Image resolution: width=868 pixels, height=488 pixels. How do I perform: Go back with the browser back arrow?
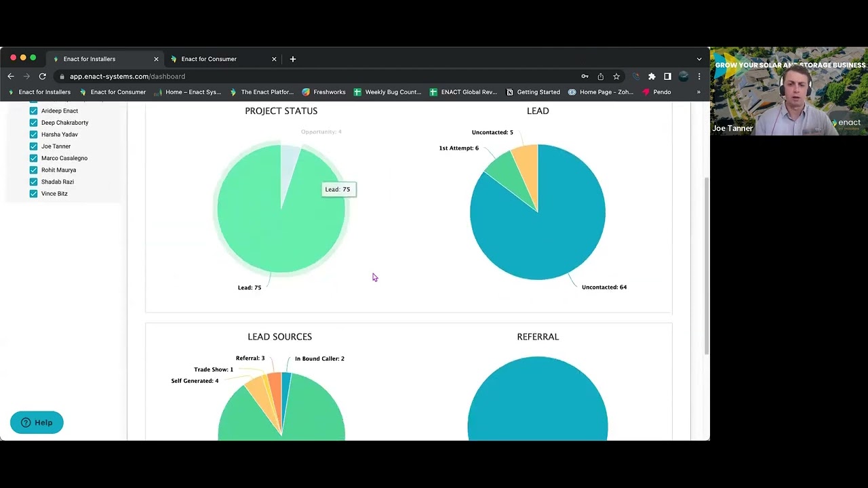[x=11, y=77]
